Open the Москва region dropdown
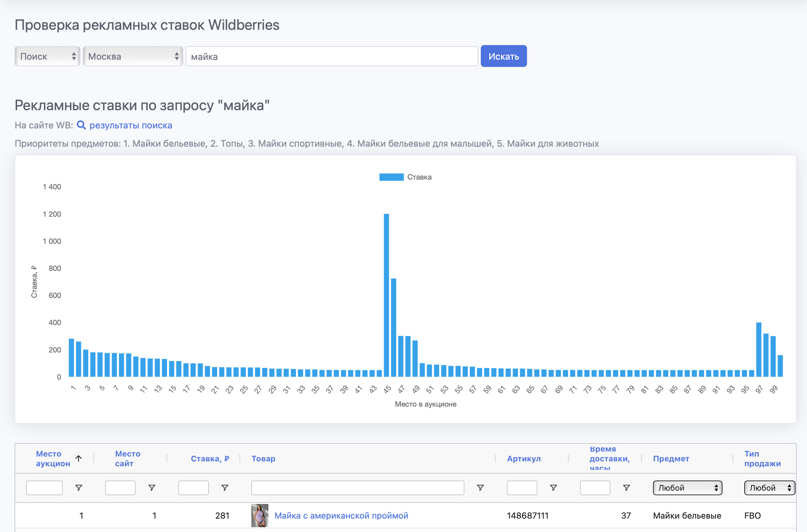The width and height of the screenshot is (807, 532). 133,56
